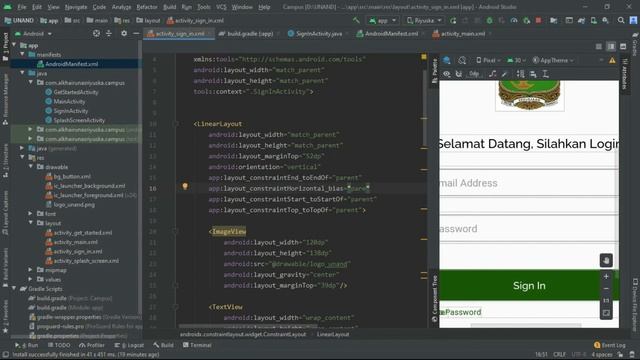Click the Password field in preview
Viewport: 640px width, 360px height.
click(x=529, y=229)
